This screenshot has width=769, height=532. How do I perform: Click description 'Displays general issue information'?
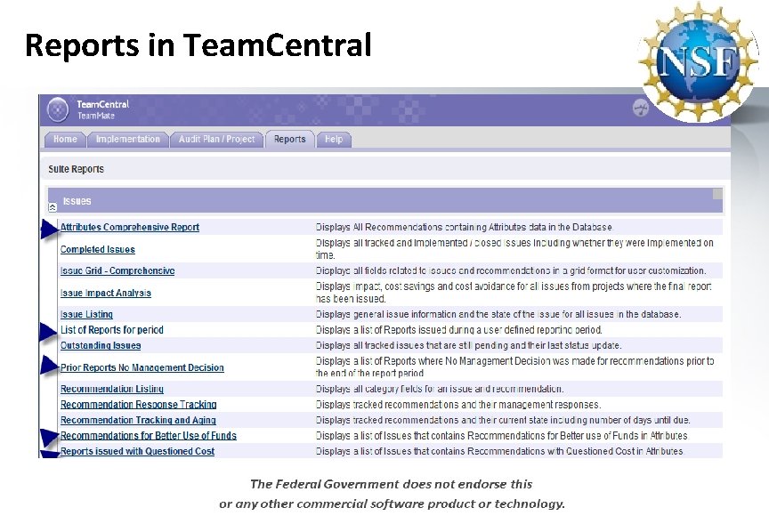click(x=498, y=314)
